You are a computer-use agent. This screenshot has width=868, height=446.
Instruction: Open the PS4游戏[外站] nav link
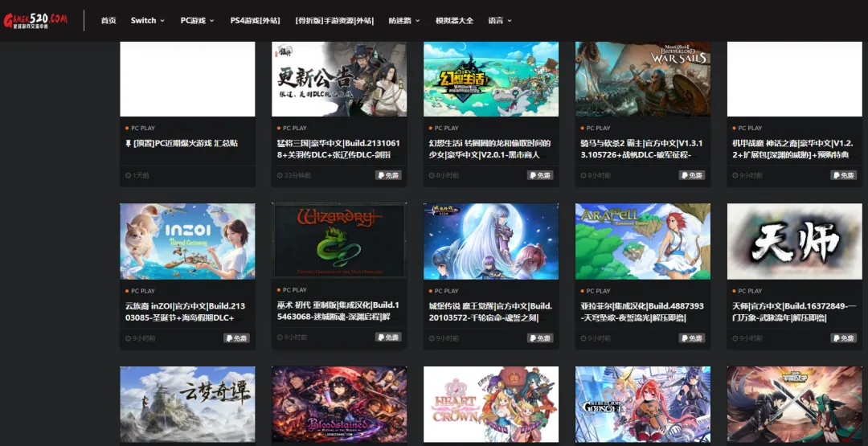(x=256, y=20)
